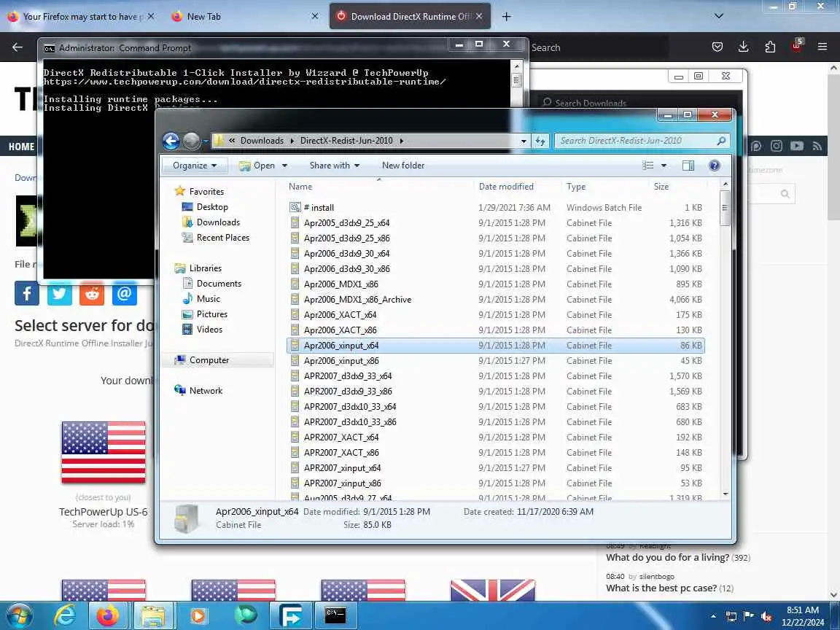Click Downloads in the address breadcrumb

click(x=262, y=141)
